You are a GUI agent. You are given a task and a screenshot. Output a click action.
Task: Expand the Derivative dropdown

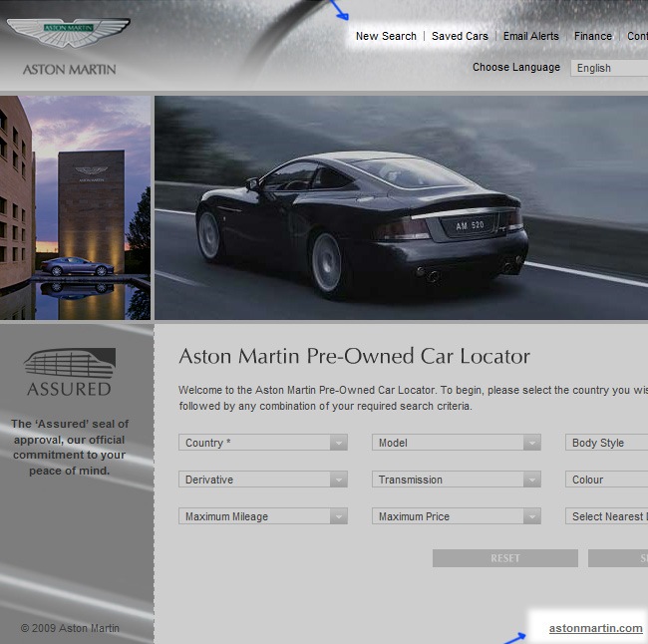pos(263,480)
